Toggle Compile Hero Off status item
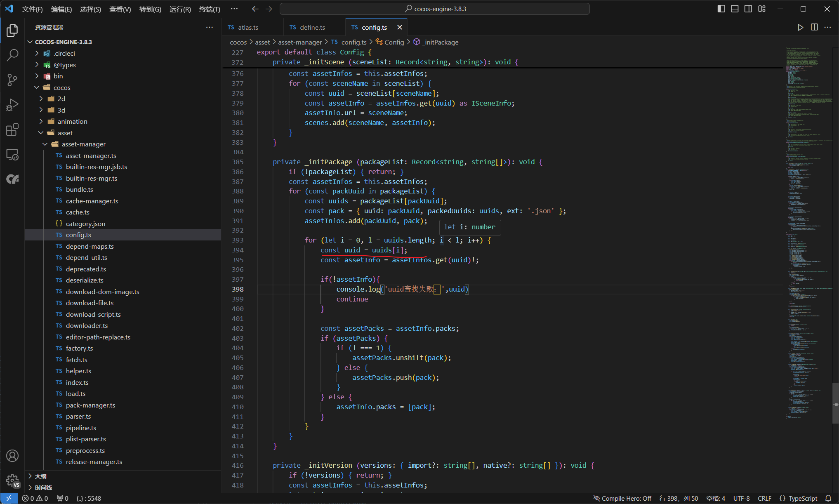This screenshot has width=839, height=504. [x=622, y=498]
